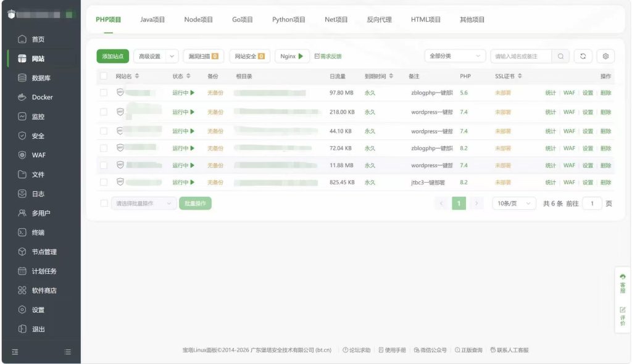Open the 10条/页 page size dropdown

514,204
